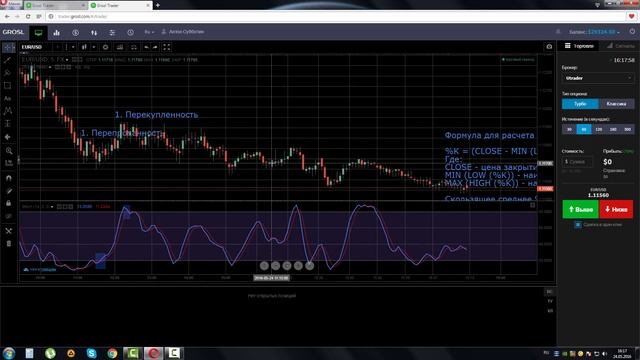
Task: Switch to the Торговля tab
Action: click(x=579, y=46)
